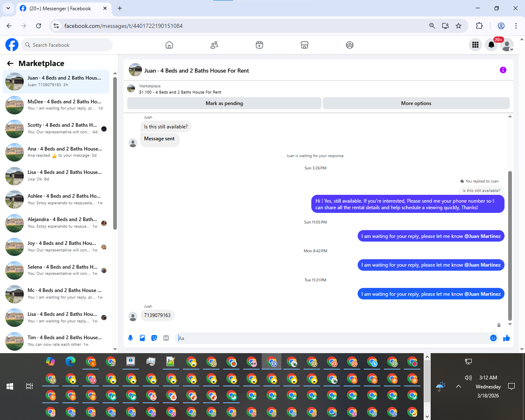Open Selena conversation
Image resolution: width=525 pixels, height=420 pixels.
coord(56,270)
